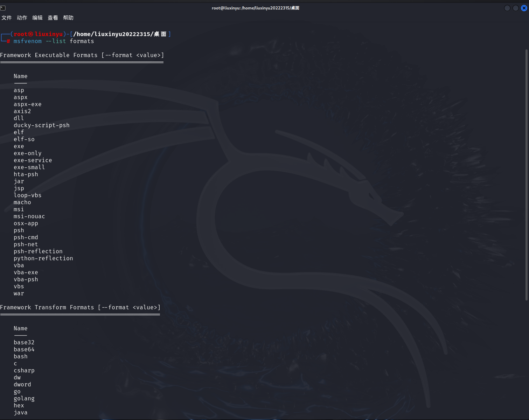Image resolution: width=529 pixels, height=420 pixels.
Task: Click the 'axis2' format entry
Action: click(x=22, y=111)
